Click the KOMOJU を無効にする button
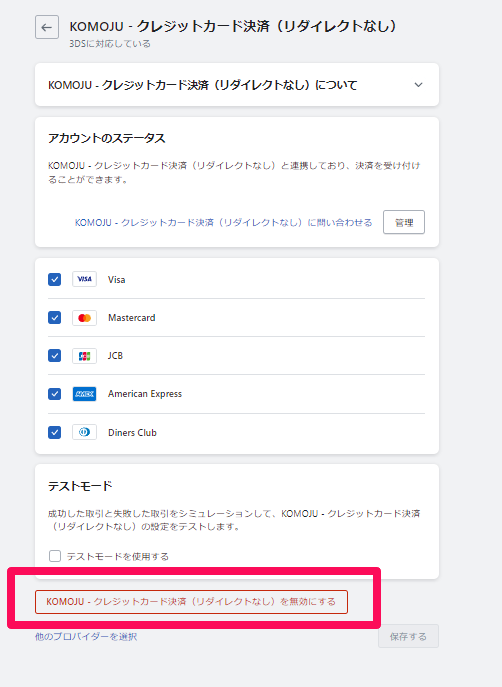502x687 pixels. (191, 602)
